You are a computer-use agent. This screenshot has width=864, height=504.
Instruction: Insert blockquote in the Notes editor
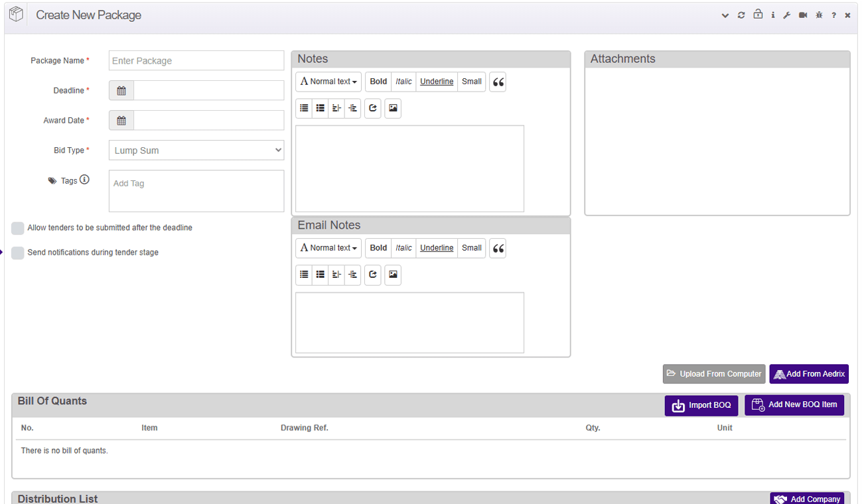[498, 82]
